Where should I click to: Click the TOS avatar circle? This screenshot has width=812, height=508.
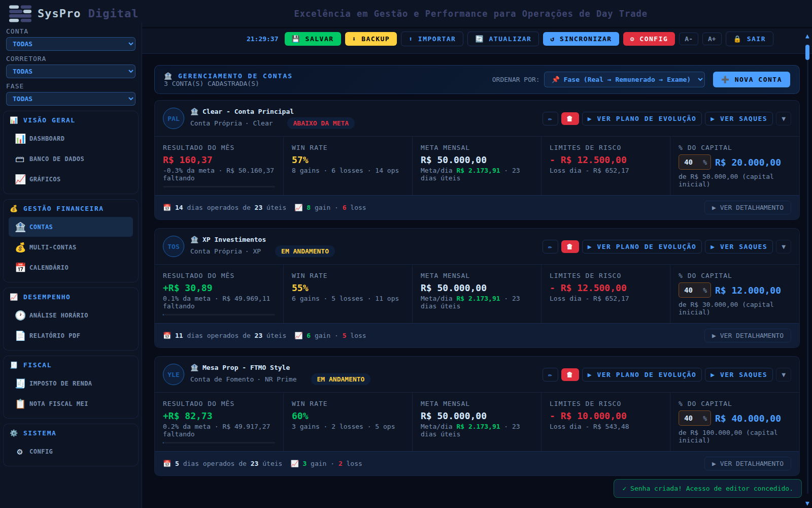[x=174, y=247]
